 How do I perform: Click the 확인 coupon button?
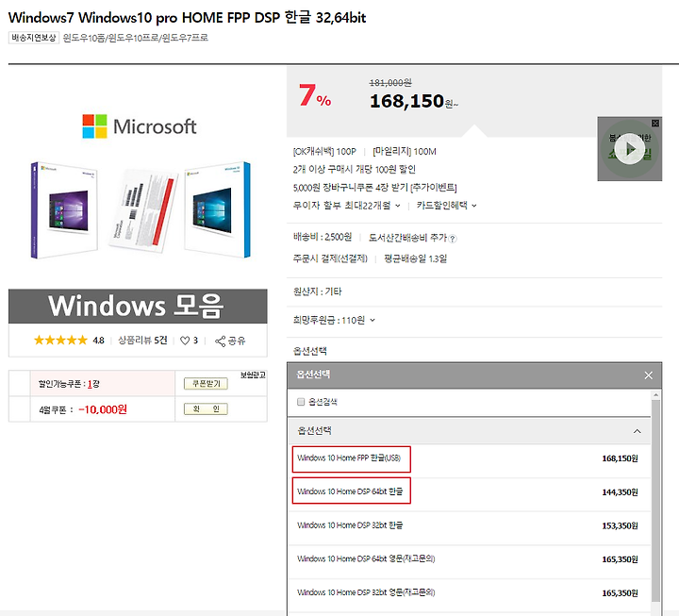tap(206, 408)
